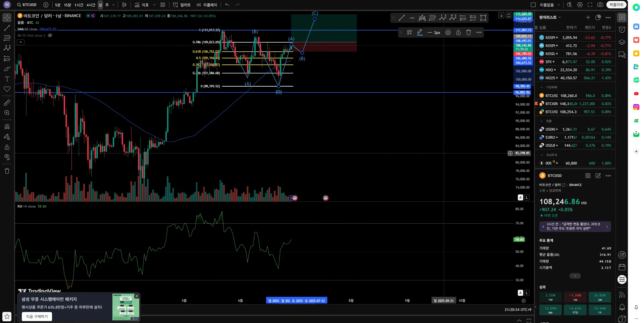Image resolution: width=644 pixels, height=323 pixels.
Task: Open the 왓치리스트 watchlist dropdown
Action: (x=550, y=17)
